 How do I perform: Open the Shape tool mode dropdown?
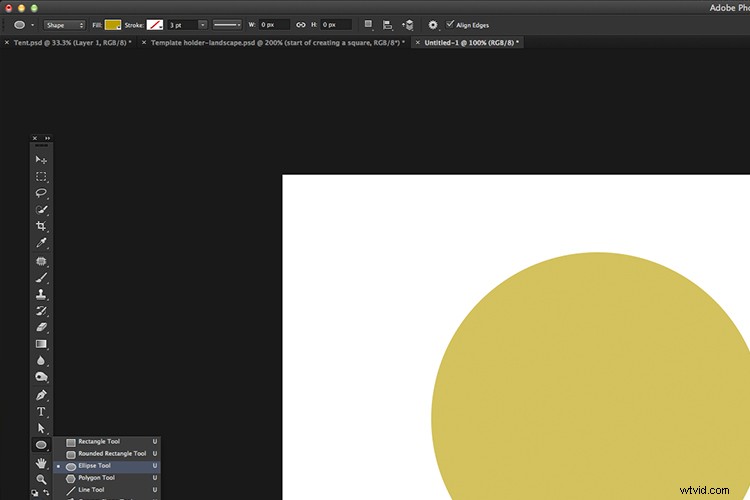(65, 25)
